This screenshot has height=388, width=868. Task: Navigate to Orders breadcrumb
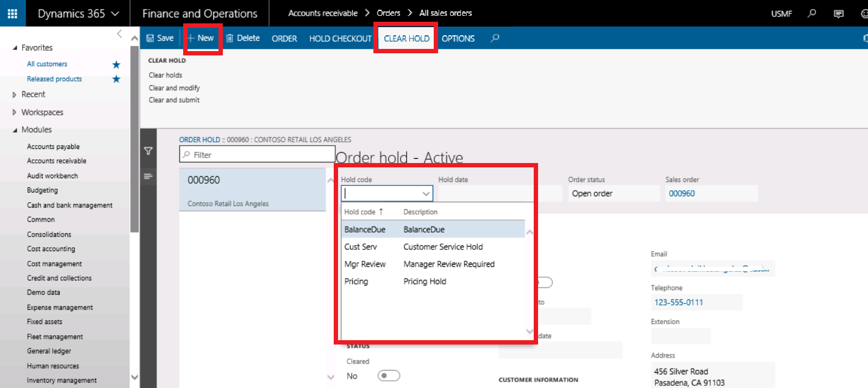pyautogui.click(x=389, y=13)
